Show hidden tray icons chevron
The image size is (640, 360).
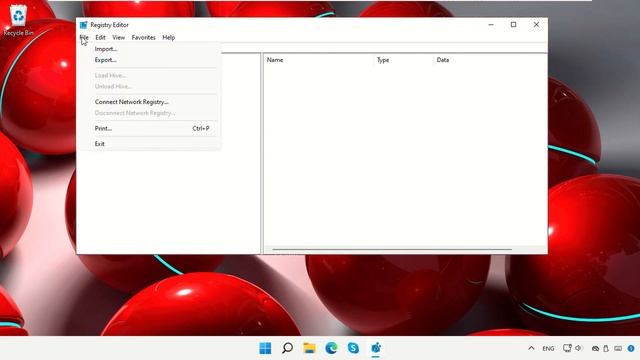[x=531, y=348]
